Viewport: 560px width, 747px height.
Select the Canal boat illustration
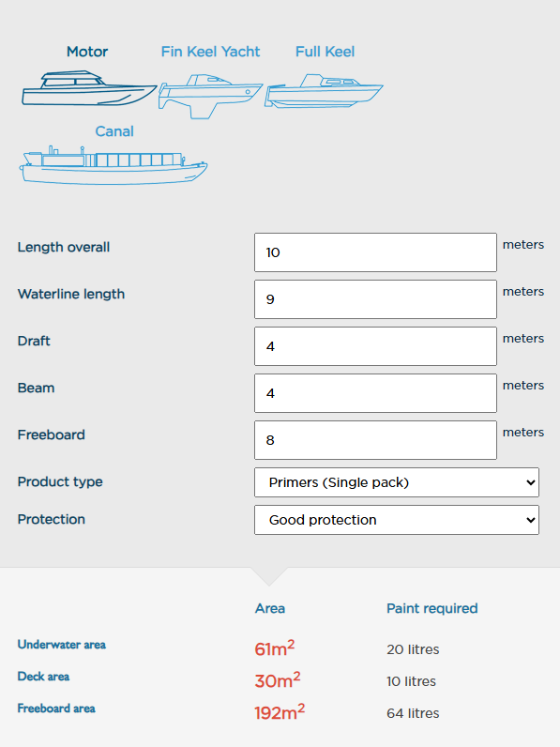click(114, 165)
